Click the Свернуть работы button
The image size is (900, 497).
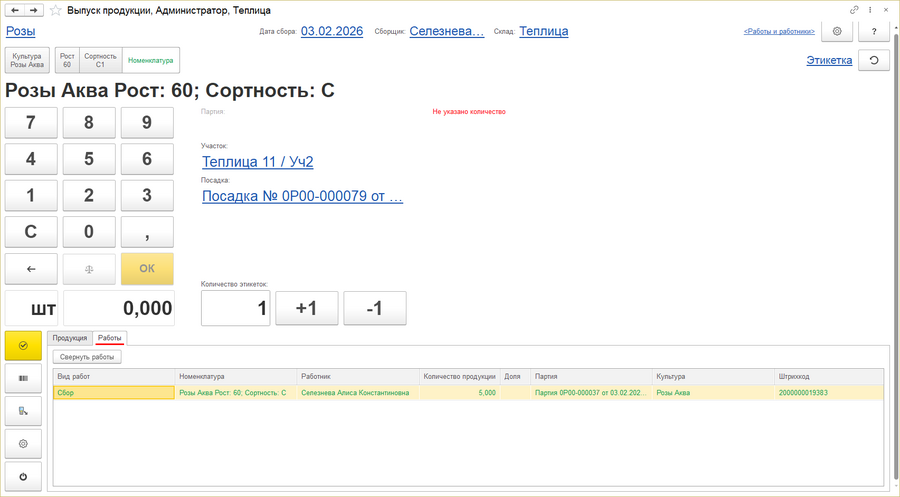87,357
